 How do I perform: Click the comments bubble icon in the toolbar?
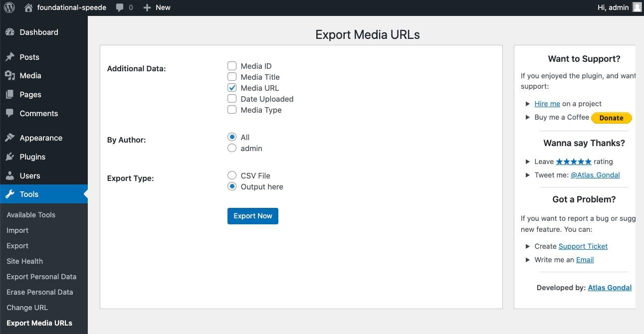coord(118,7)
